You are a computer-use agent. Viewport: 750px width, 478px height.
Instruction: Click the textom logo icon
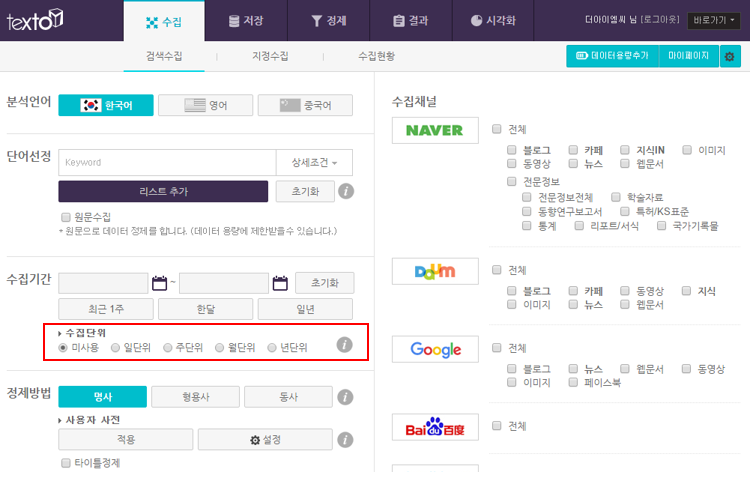[x=36, y=19]
